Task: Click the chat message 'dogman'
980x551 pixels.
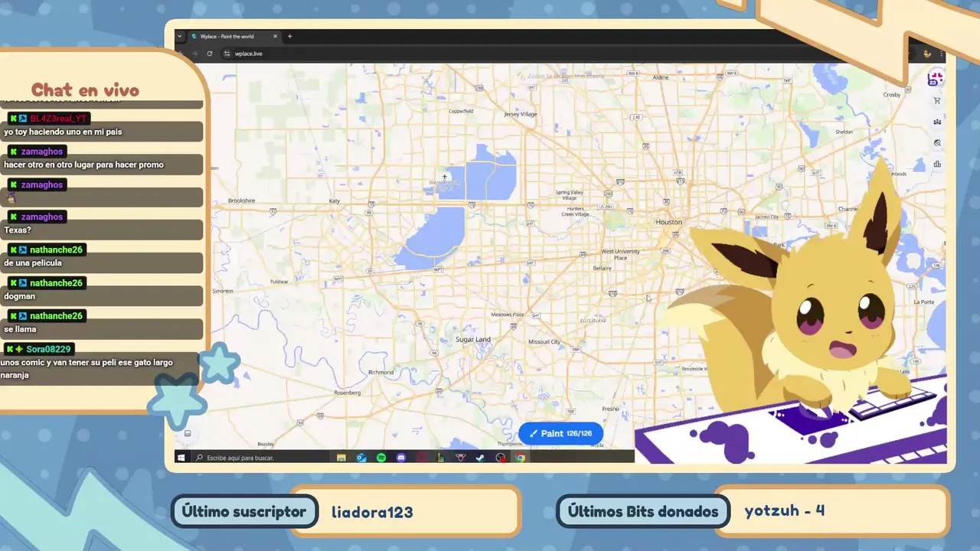Action: [20, 296]
